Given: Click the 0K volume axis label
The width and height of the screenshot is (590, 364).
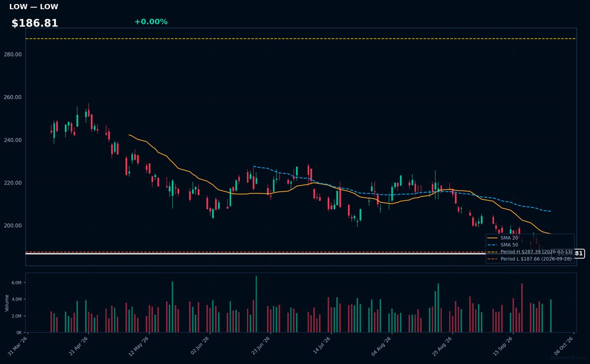Looking at the screenshot, I should [x=19, y=333].
